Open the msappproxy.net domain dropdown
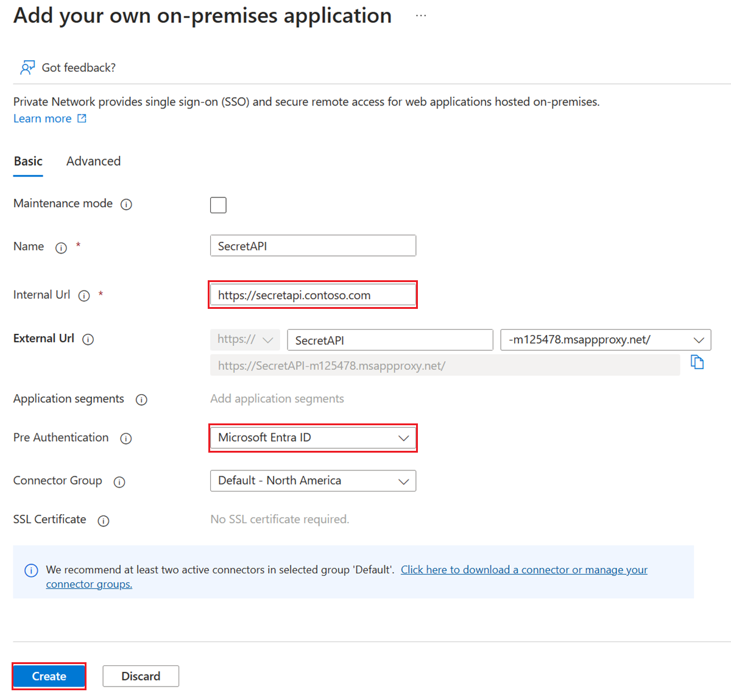 pos(699,339)
